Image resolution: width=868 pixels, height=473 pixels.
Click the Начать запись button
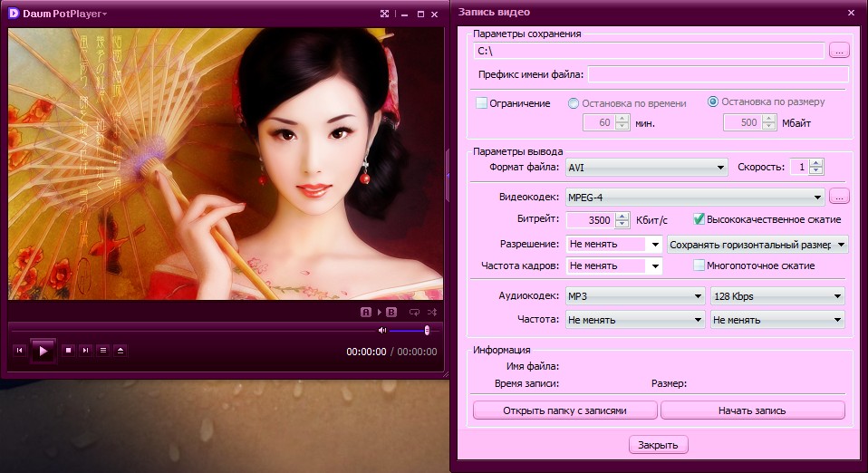[x=752, y=410]
